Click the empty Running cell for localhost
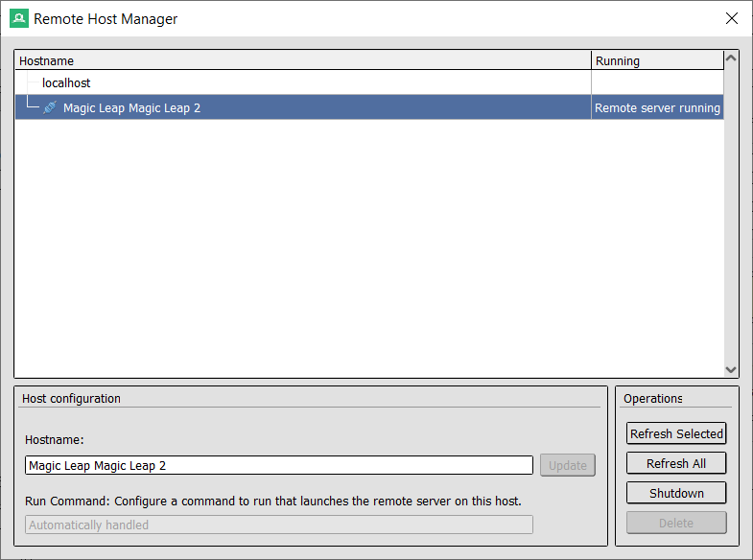 657,83
